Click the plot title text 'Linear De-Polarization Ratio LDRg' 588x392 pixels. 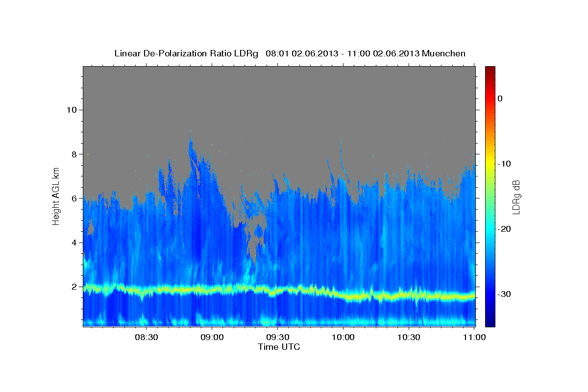186,53
